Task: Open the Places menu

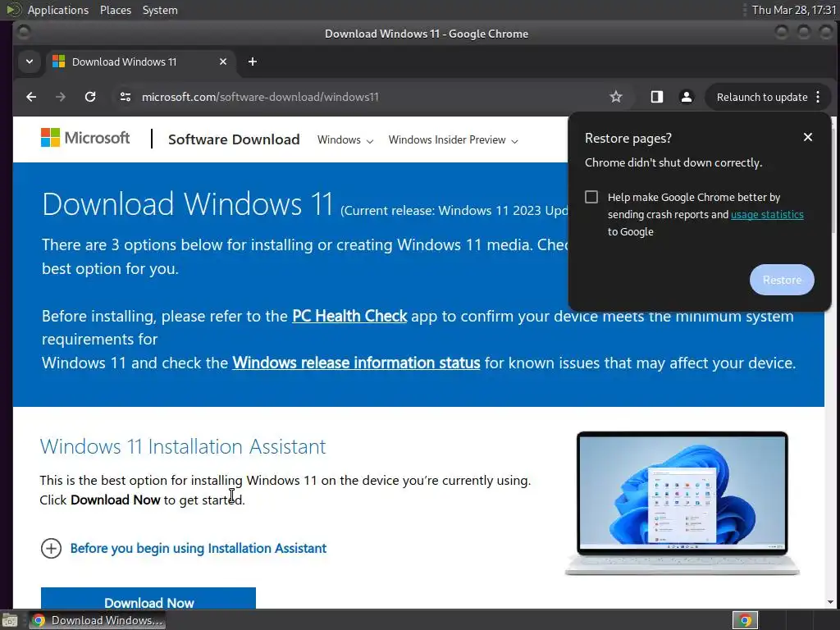Action: tap(115, 10)
